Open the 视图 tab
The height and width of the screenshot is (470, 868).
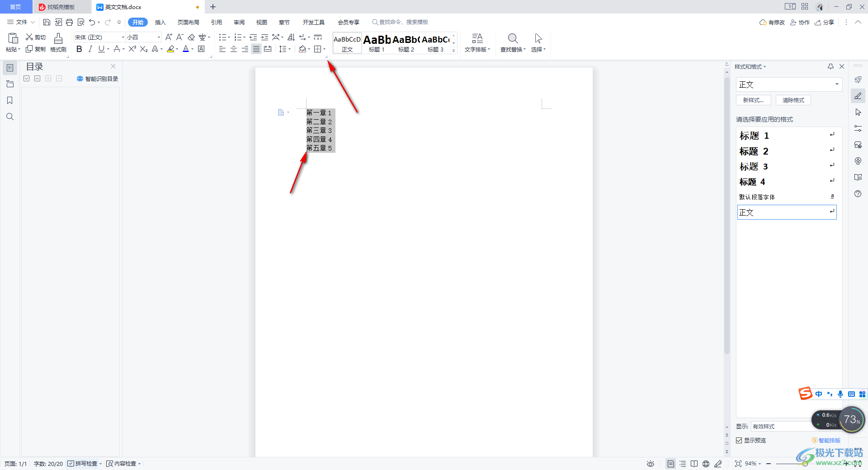point(262,22)
